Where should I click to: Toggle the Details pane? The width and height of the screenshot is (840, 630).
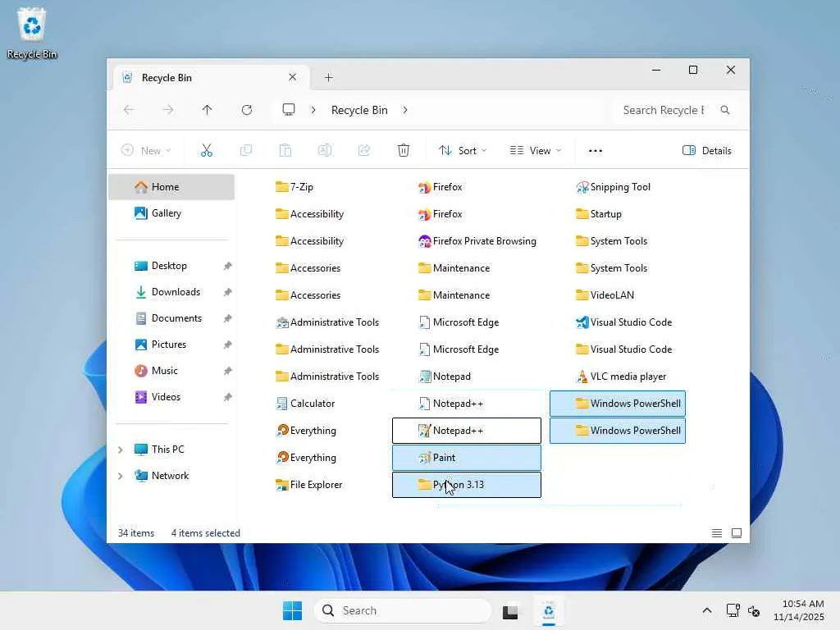(x=707, y=151)
